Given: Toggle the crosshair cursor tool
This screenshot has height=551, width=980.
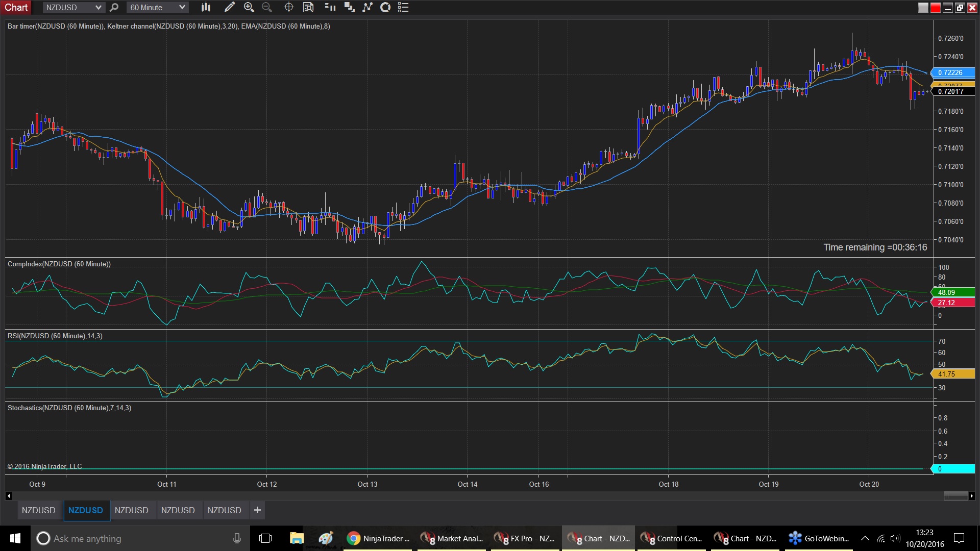Looking at the screenshot, I should (x=288, y=7).
